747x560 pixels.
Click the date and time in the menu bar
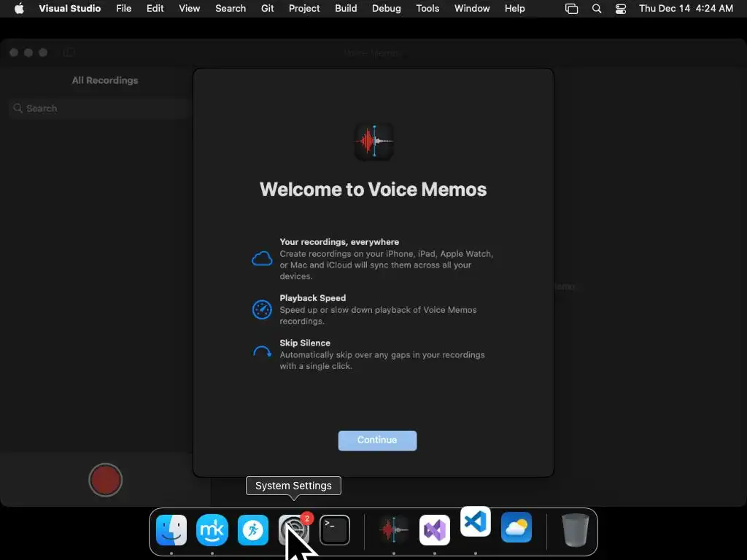click(686, 8)
